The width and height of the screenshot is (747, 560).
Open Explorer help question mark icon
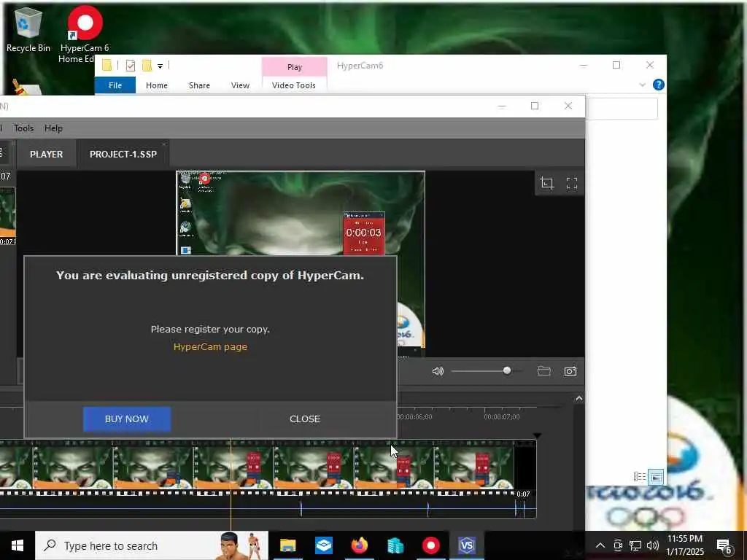[x=659, y=85]
